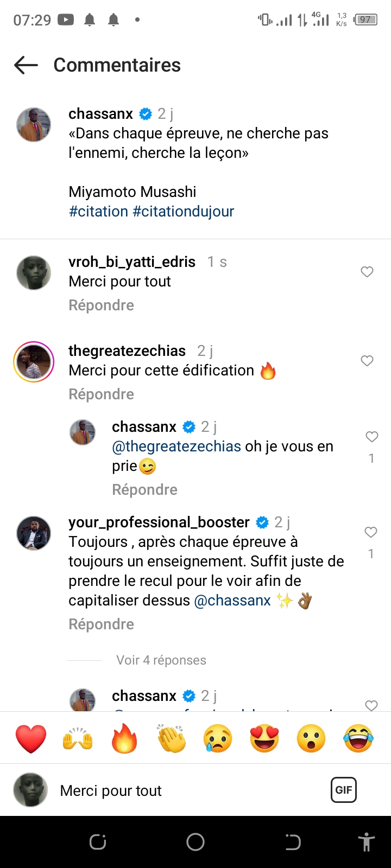
Task: Insert the heart-eyes emoji
Action: coord(264,738)
